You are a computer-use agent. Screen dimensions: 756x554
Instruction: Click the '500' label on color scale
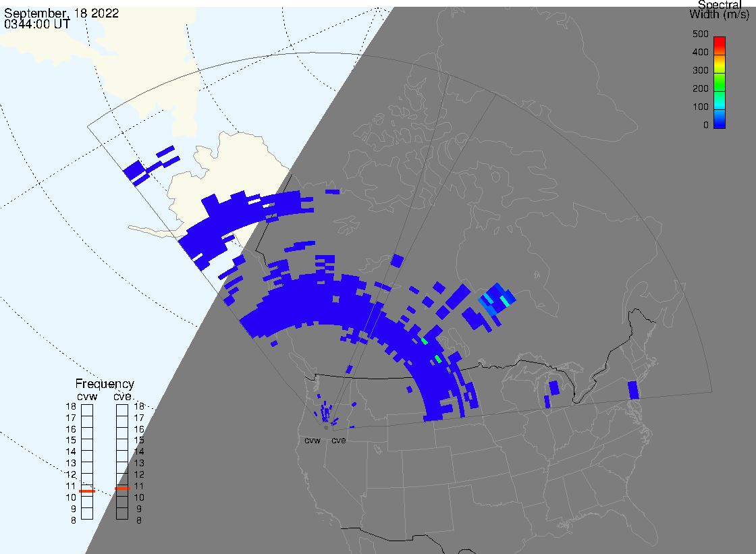click(700, 34)
